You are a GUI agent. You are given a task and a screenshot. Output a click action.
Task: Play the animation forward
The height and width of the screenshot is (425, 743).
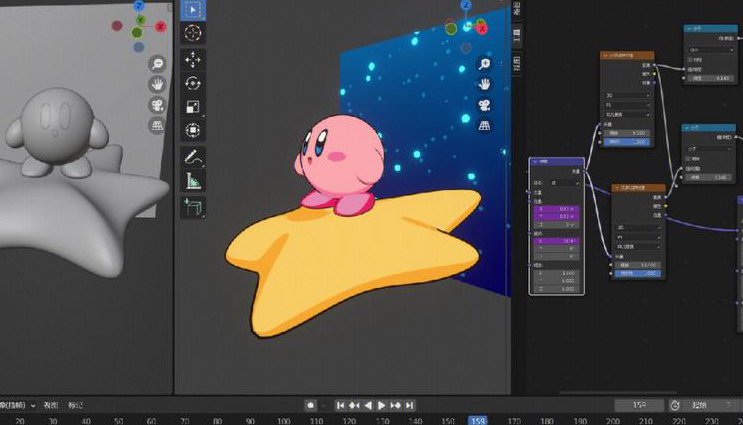coord(381,405)
